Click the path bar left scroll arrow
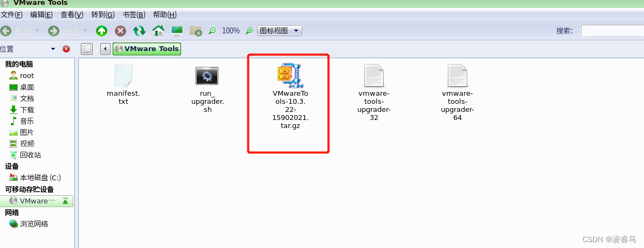This screenshot has height=248, width=644. [105, 49]
